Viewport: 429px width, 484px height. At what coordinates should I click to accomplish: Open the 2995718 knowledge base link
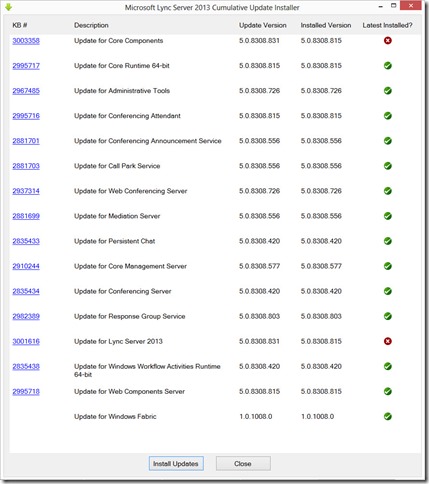(26, 391)
